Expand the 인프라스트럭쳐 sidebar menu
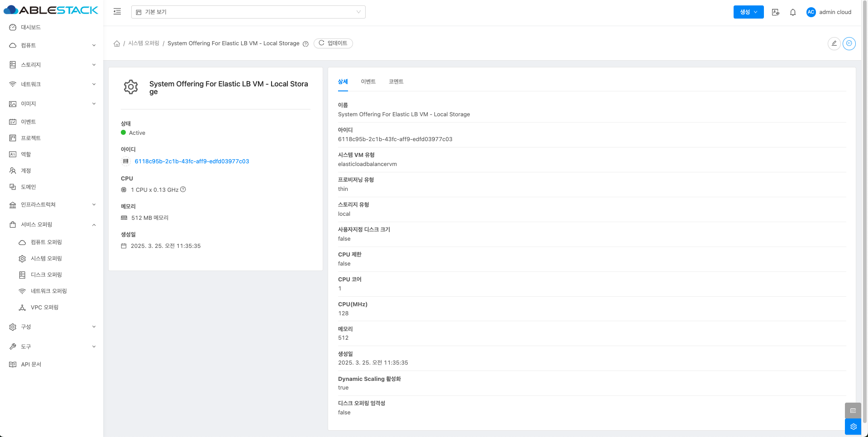The height and width of the screenshot is (437, 868). [52, 204]
